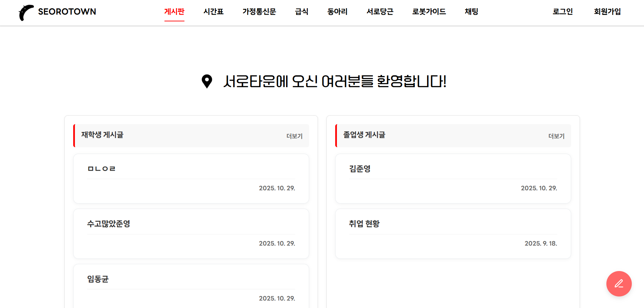Open the 로봇가이드 menu
The height and width of the screenshot is (308, 644).
pos(429,12)
